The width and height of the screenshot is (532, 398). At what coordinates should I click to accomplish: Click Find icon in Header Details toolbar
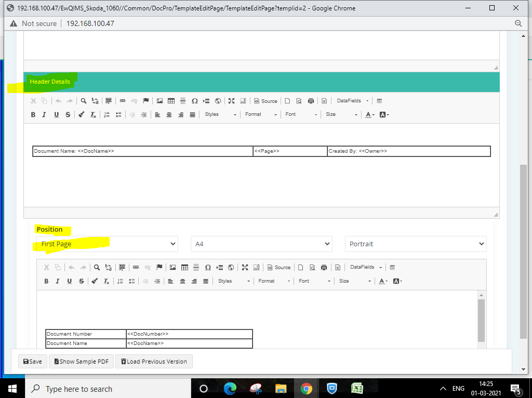(x=84, y=101)
